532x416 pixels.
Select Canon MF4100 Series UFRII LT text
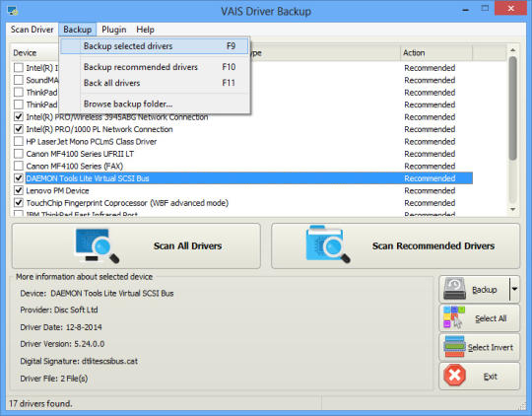[80, 154]
